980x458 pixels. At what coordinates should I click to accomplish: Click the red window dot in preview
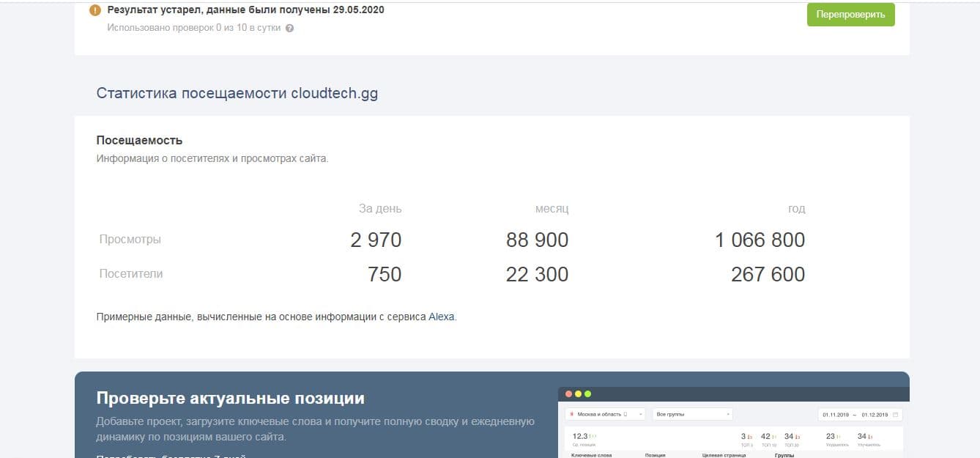(569, 394)
